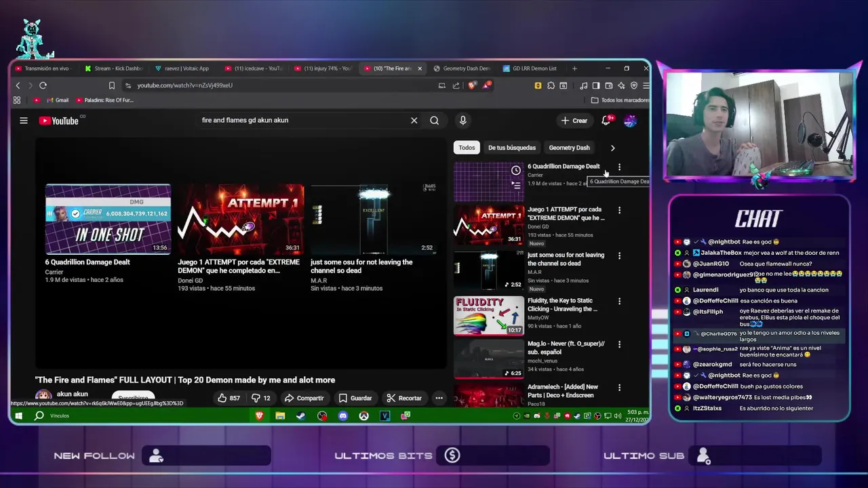Go back in browser history

pyautogui.click(x=18, y=85)
